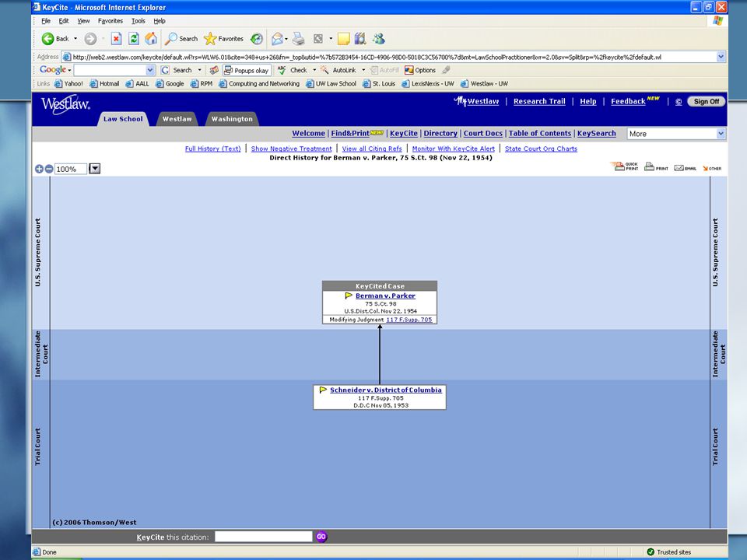Zoom out with the minus circle icon

coord(48,169)
